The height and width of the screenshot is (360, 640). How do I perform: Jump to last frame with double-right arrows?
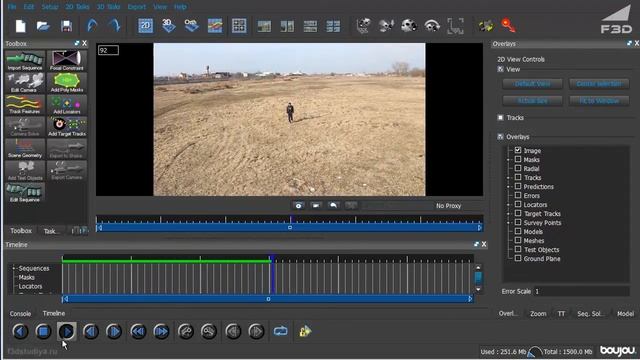click(162, 331)
